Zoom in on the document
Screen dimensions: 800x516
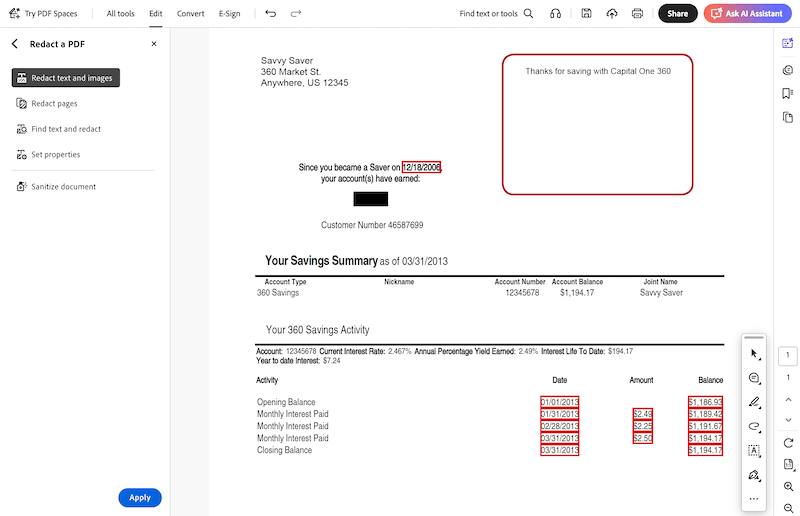(788, 486)
